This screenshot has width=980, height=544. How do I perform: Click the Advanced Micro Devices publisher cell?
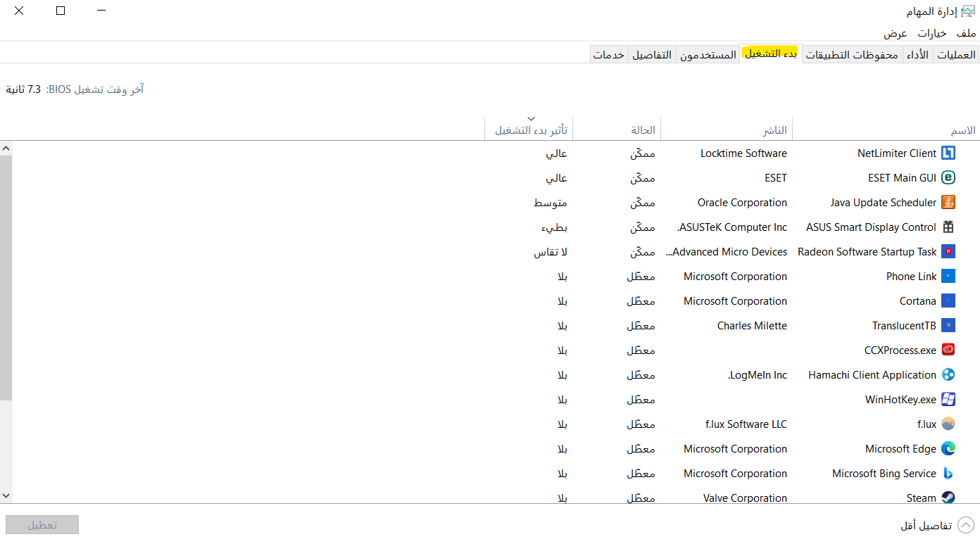727,252
